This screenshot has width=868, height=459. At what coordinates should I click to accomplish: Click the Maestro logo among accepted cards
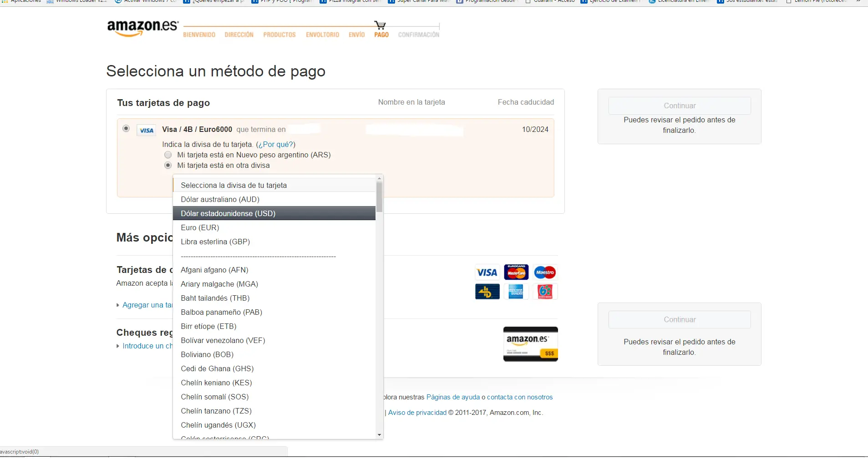(x=545, y=272)
